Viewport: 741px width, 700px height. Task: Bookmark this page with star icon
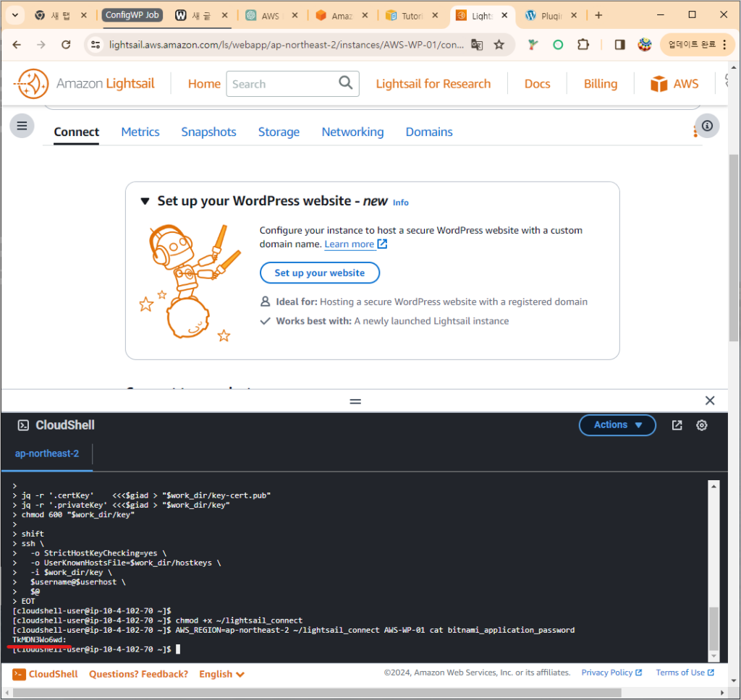[x=499, y=45]
